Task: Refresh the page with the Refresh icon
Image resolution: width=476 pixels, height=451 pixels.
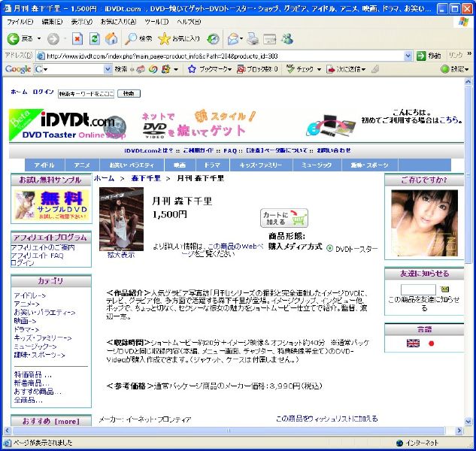Action: point(94,38)
